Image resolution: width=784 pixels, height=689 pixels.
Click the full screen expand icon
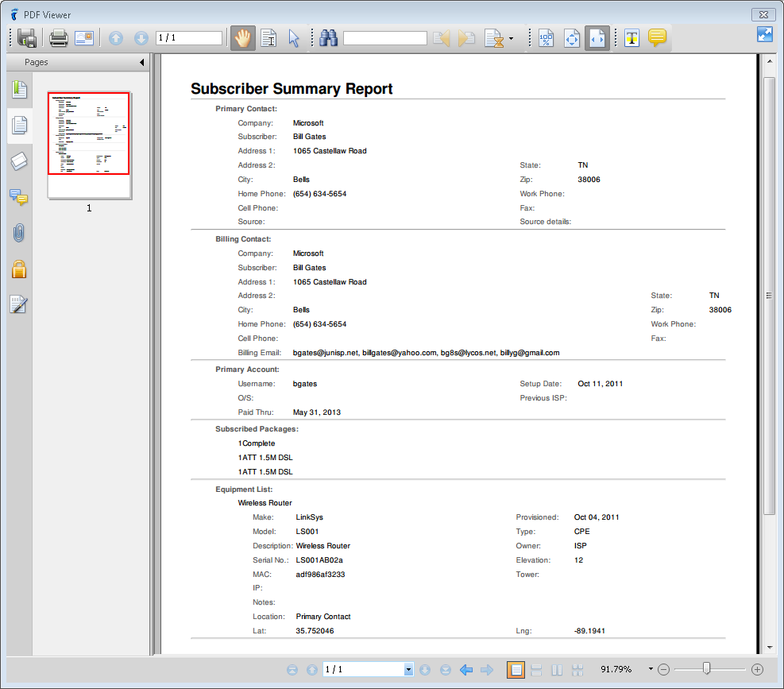pos(764,34)
